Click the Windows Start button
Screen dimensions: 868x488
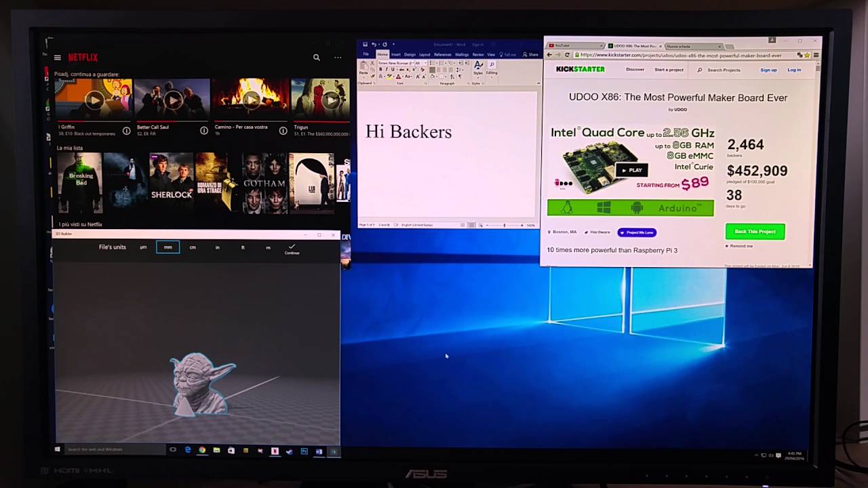[57, 449]
